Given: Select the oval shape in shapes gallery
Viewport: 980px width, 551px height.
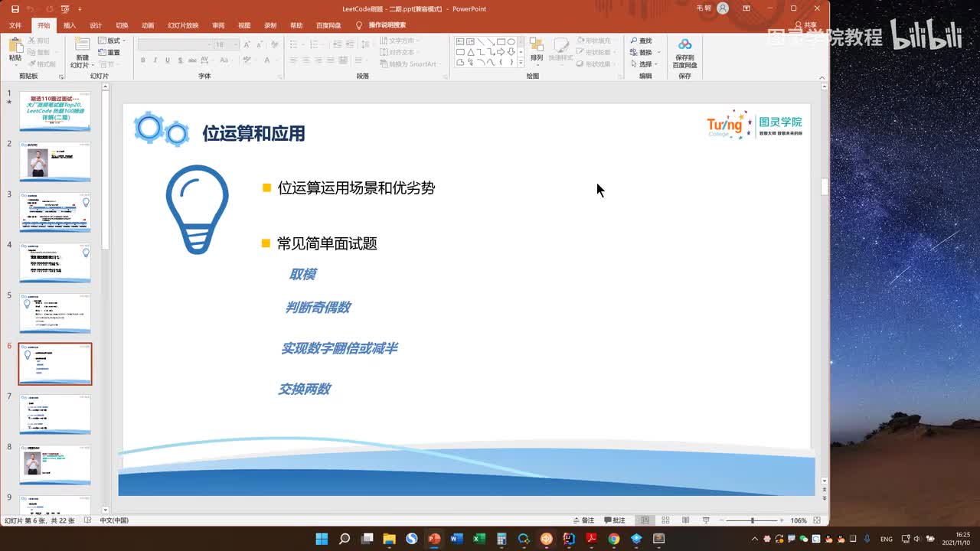Looking at the screenshot, I should 510,42.
